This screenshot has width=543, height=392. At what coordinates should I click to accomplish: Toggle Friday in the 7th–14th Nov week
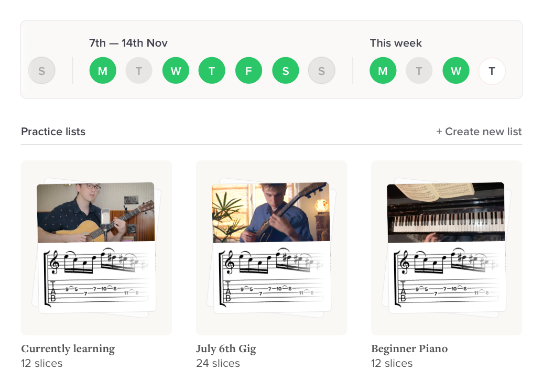tap(248, 71)
